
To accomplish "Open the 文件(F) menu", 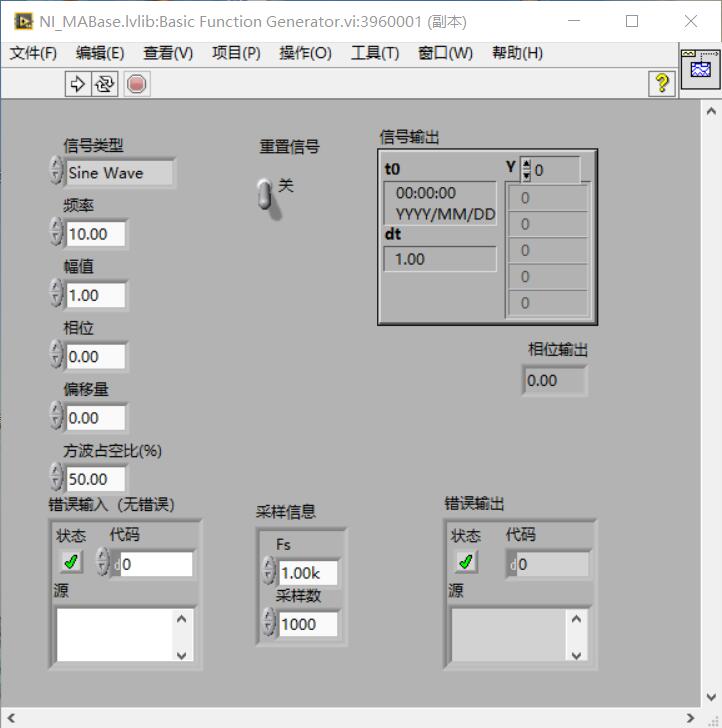I will [33, 53].
